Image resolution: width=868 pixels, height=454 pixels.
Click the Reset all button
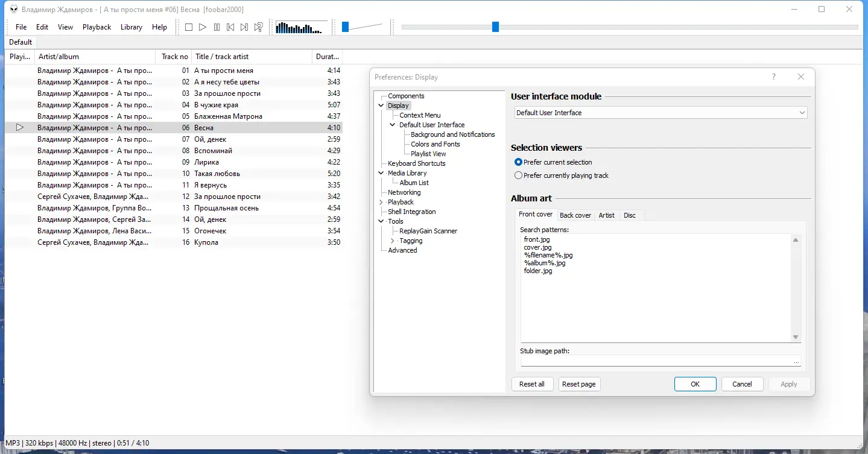[532, 384]
